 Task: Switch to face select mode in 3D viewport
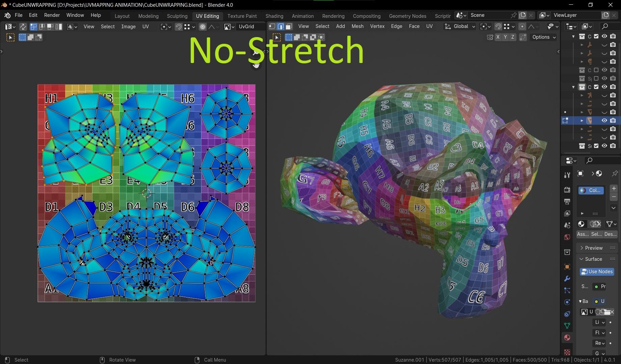tap(289, 27)
